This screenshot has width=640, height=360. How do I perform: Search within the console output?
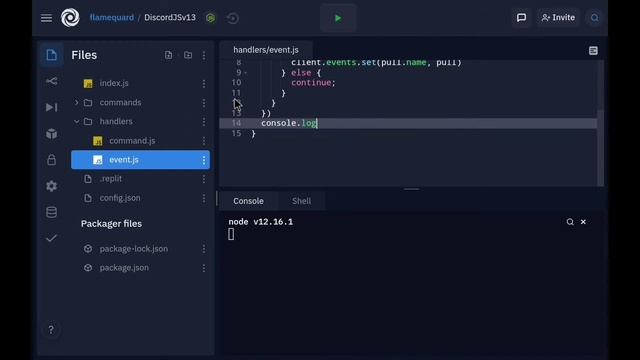click(x=570, y=222)
